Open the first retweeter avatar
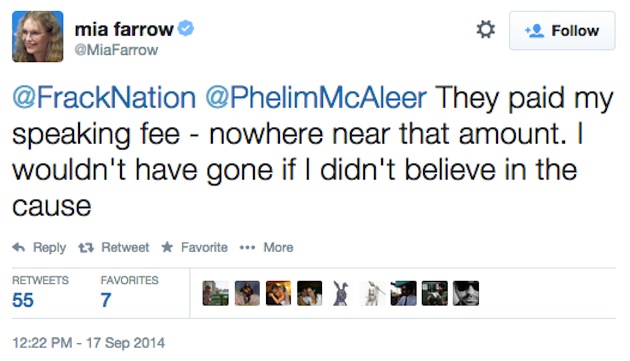Viewport: 630px width, 361px height. pyautogui.click(x=216, y=293)
